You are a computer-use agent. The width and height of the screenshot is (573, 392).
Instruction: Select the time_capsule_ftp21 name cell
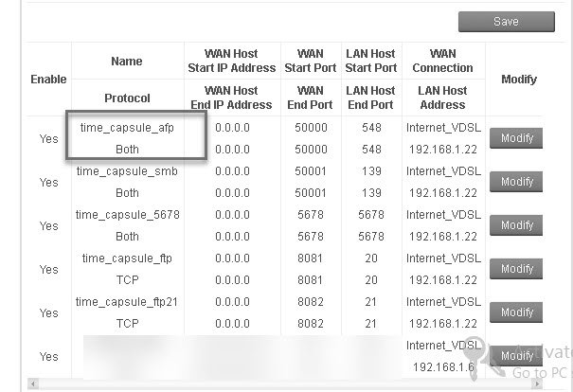127,302
